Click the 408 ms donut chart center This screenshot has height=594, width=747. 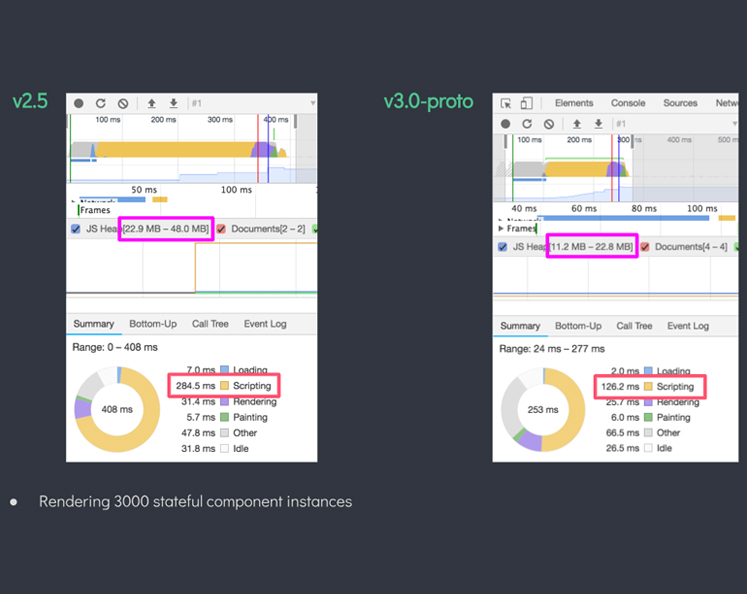click(x=117, y=410)
